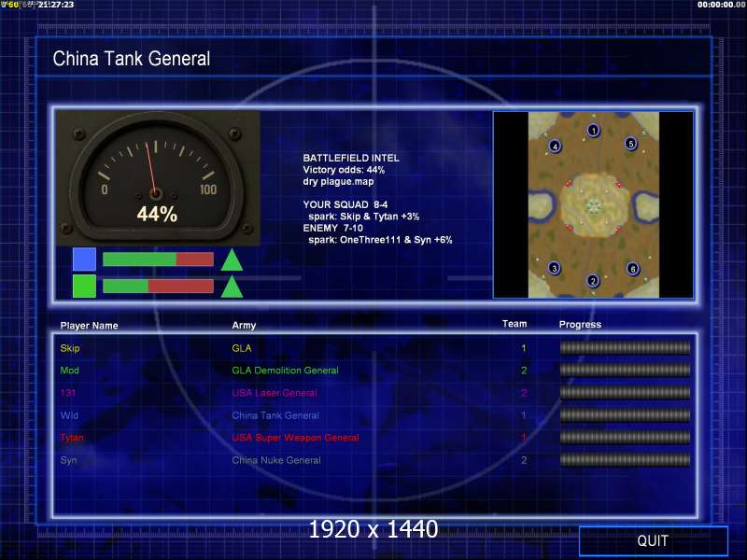The height and width of the screenshot is (560, 747).
Task: Click Wld's loading progress bar
Action: point(625,414)
